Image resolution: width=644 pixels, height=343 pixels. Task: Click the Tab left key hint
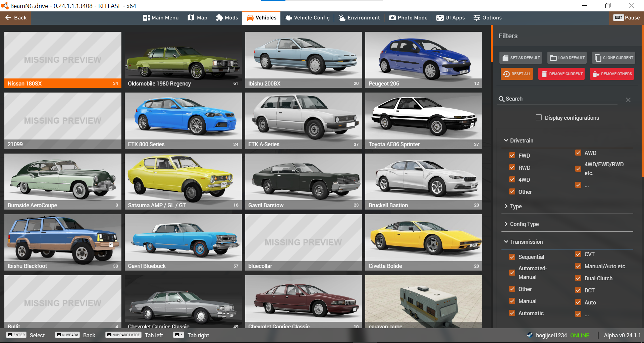pyautogui.click(x=134, y=335)
